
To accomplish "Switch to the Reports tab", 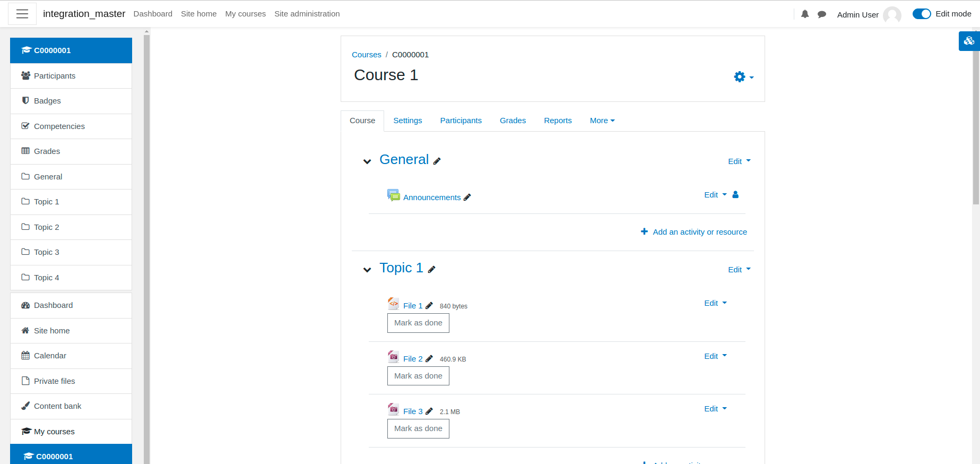I will tap(558, 121).
